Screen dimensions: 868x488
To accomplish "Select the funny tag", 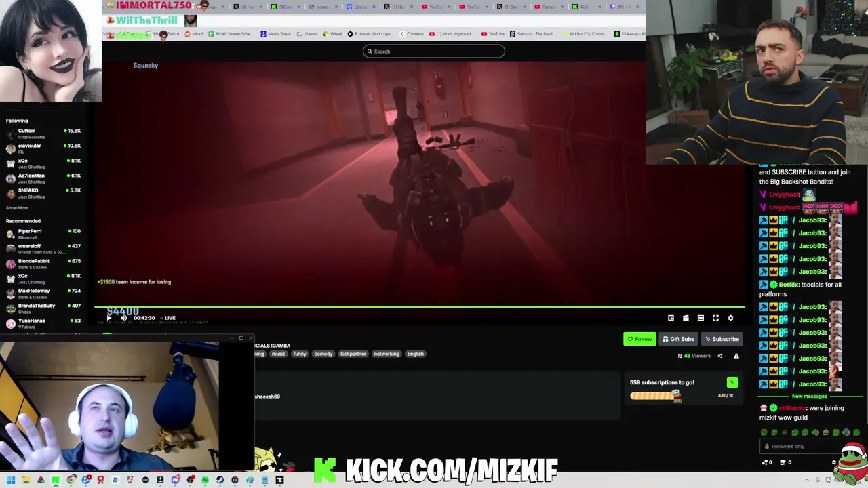I will pos(300,354).
